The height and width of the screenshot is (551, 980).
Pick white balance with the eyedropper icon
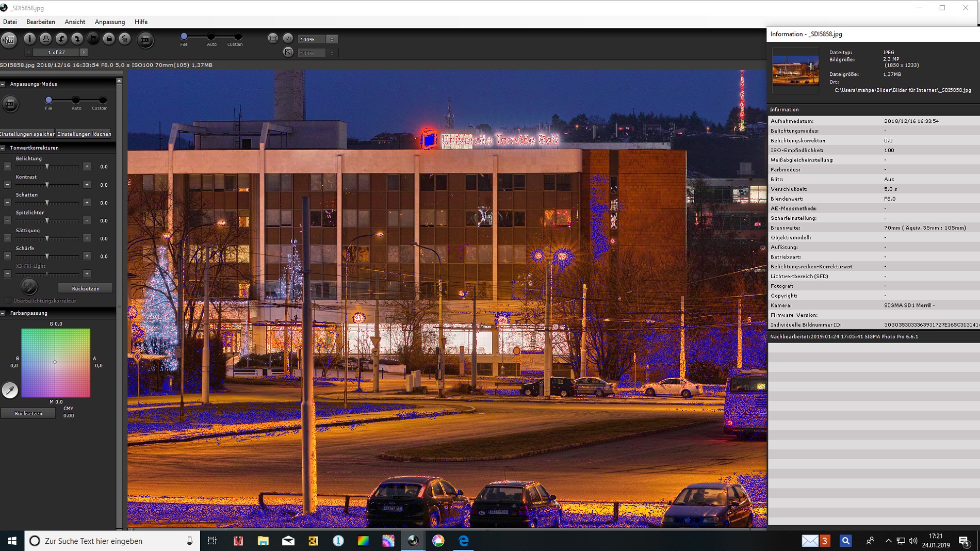click(x=10, y=390)
